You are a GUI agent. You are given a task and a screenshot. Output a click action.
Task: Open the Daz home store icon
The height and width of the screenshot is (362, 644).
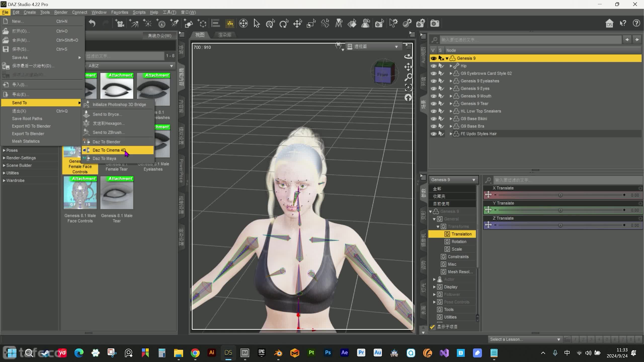609,23
